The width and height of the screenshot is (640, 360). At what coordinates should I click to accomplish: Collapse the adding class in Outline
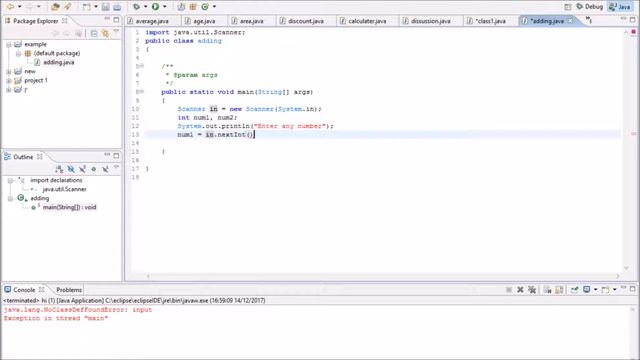point(10,198)
